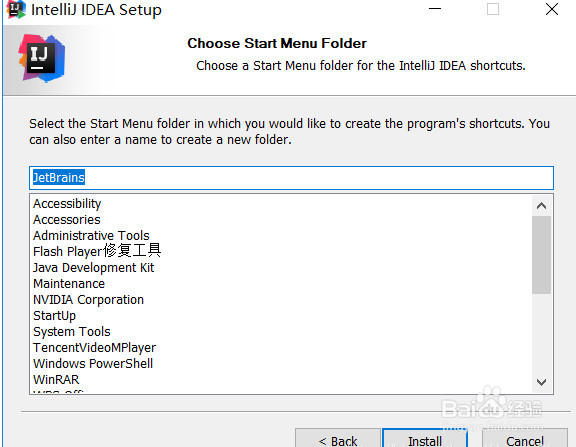Start installation with Install button
The width and height of the screenshot is (576, 447).
425,439
